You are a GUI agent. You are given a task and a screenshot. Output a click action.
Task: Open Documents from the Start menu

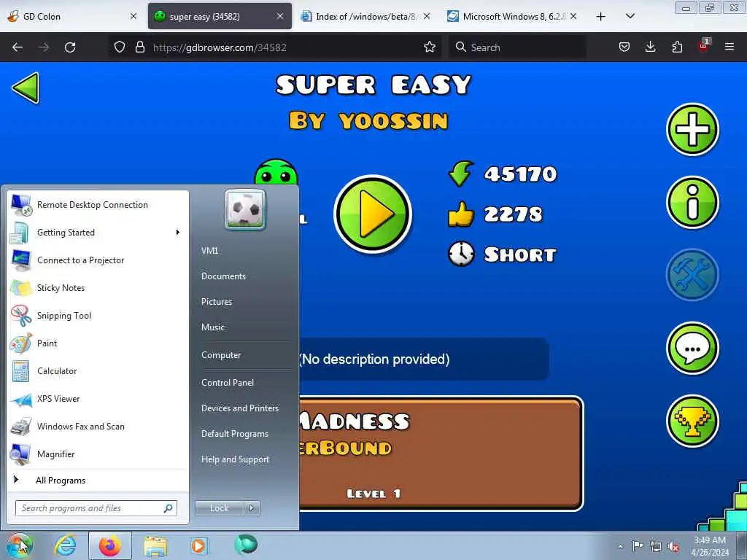point(223,276)
